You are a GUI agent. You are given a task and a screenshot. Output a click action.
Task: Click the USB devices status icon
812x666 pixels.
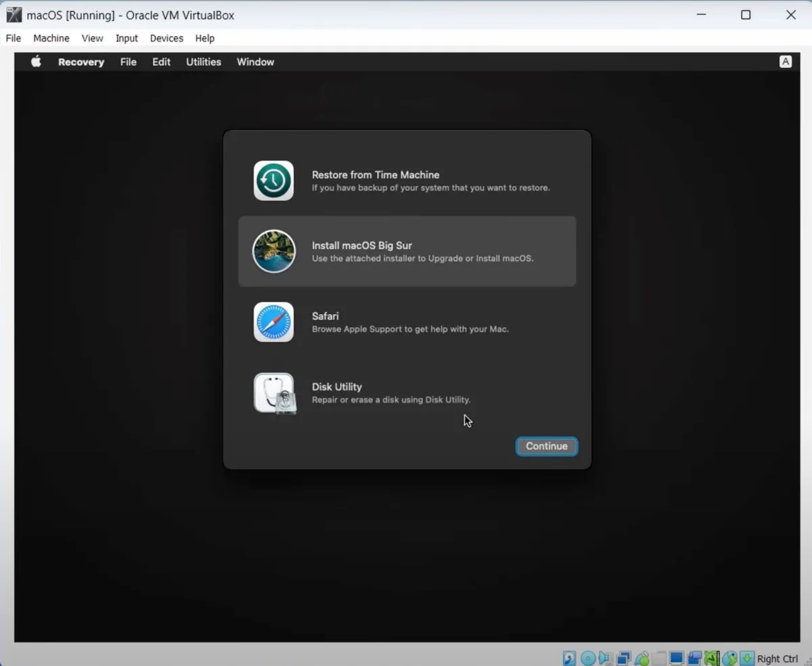coord(641,658)
